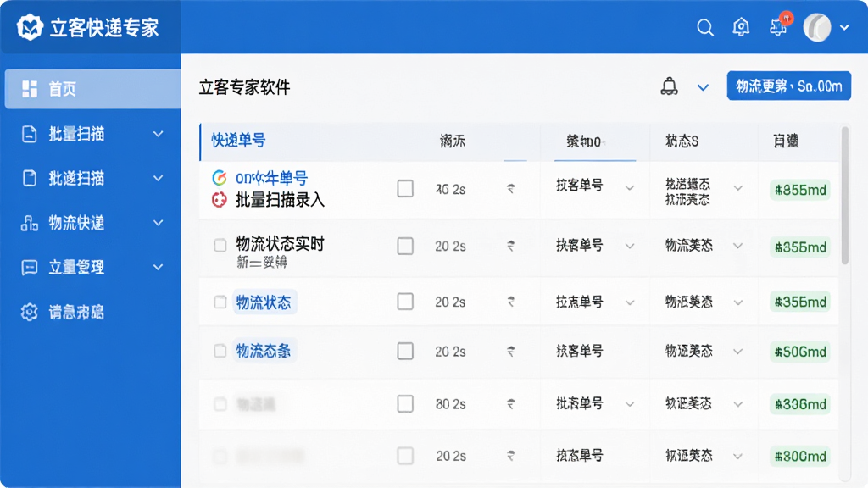
Task: Check the large checkbox in on快牛单号 row
Action: click(405, 189)
